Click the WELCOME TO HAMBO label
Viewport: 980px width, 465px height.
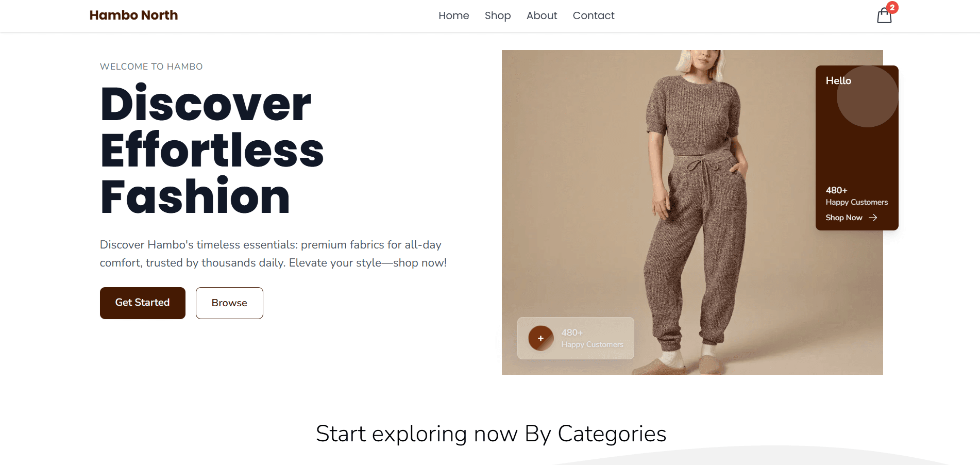(x=151, y=67)
